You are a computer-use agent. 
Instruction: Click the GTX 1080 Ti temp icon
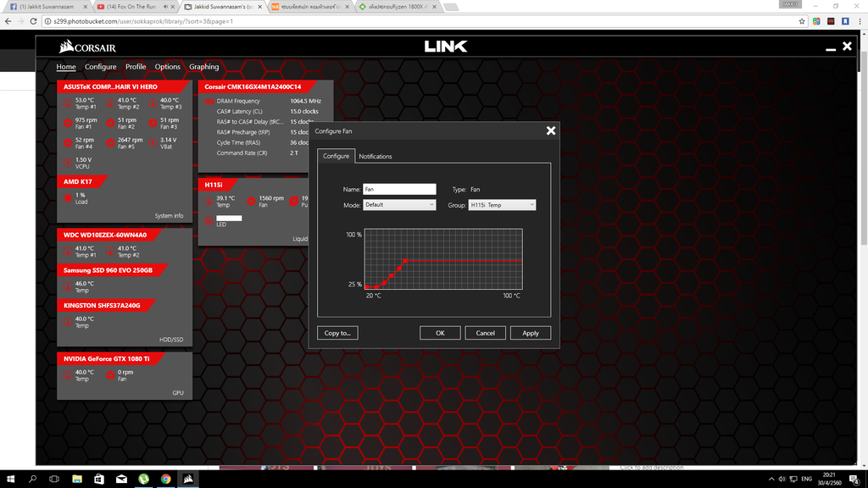68,375
